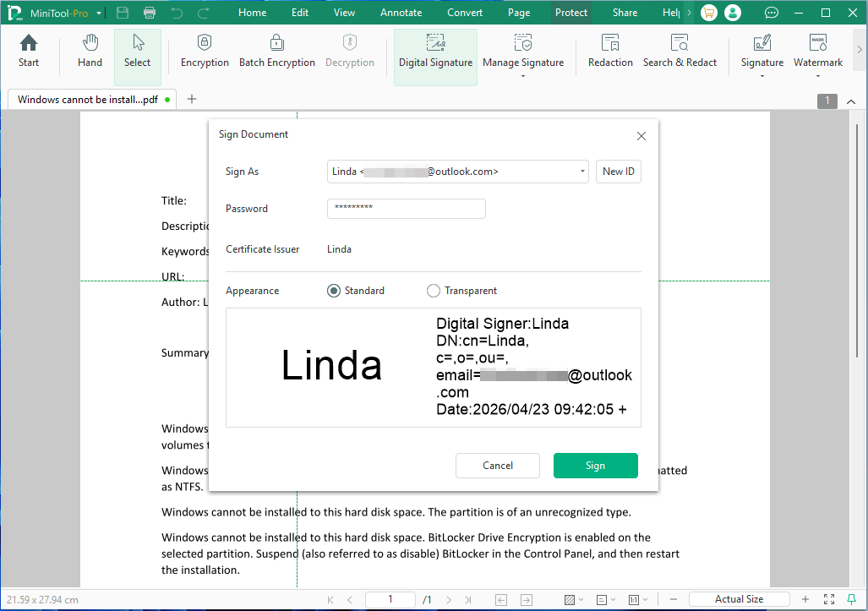This screenshot has width=868, height=611.
Task: Click the Sign button
Action: [595, 466]
